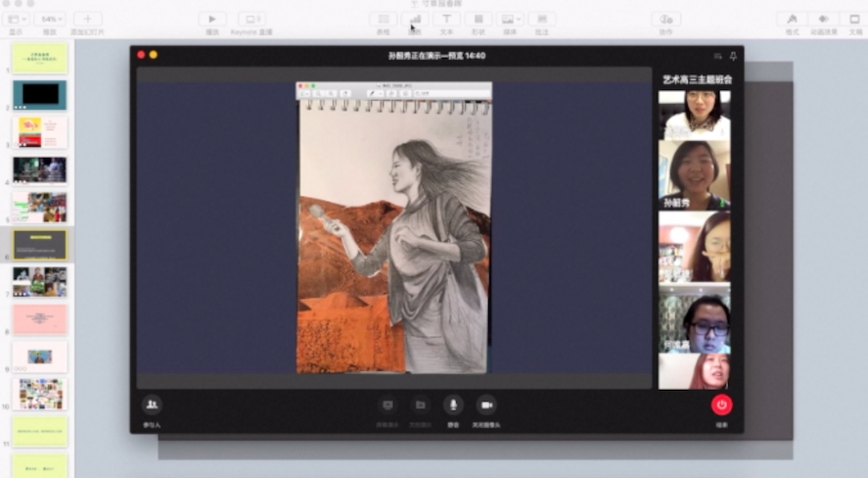
Task: Insert a chart from the Keynote toolbar
Action: (x=415, y=19)
